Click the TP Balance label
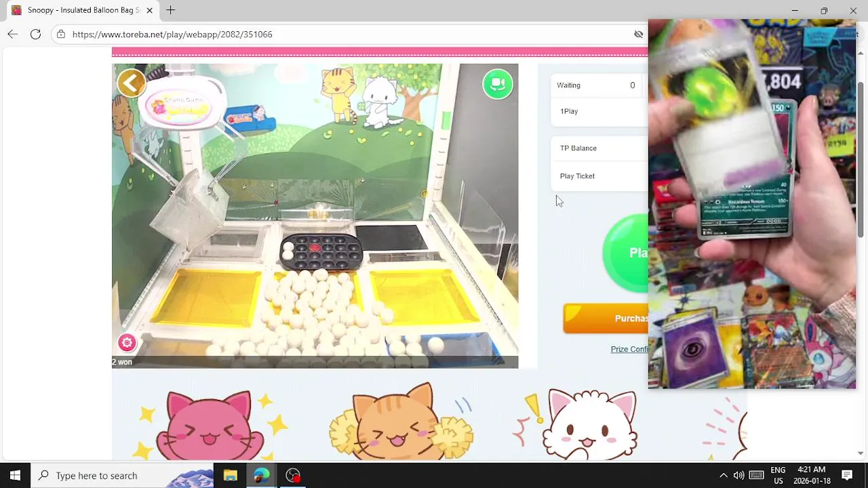Viewport: 868px width, 488px height. click(x=578, y=148)
